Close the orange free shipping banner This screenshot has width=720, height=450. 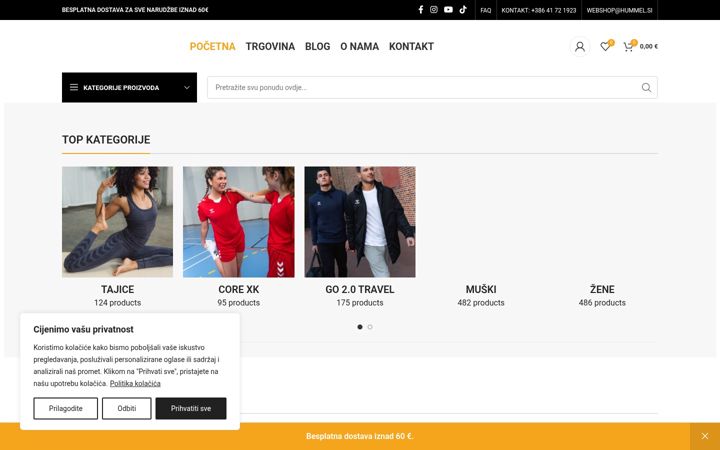point(705,436)
